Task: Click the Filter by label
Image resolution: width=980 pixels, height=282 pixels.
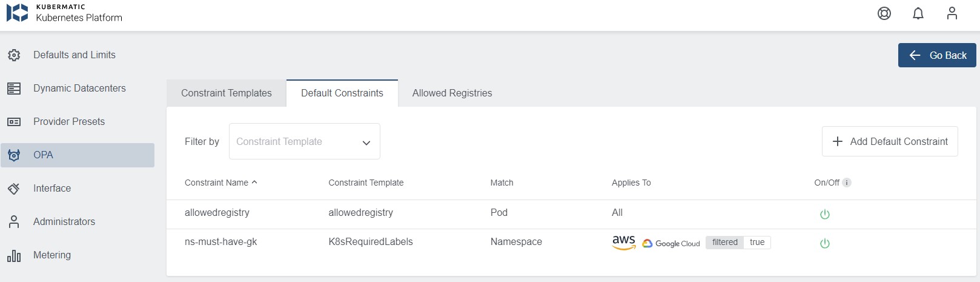Action: tap(202, 142)
